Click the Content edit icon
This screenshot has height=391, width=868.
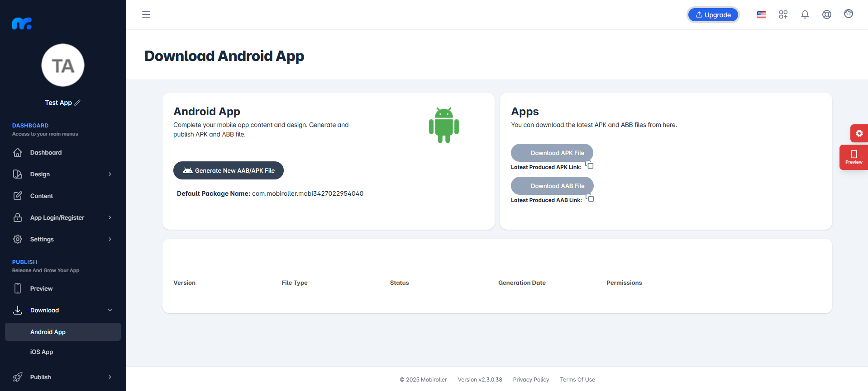pos(18,196)
